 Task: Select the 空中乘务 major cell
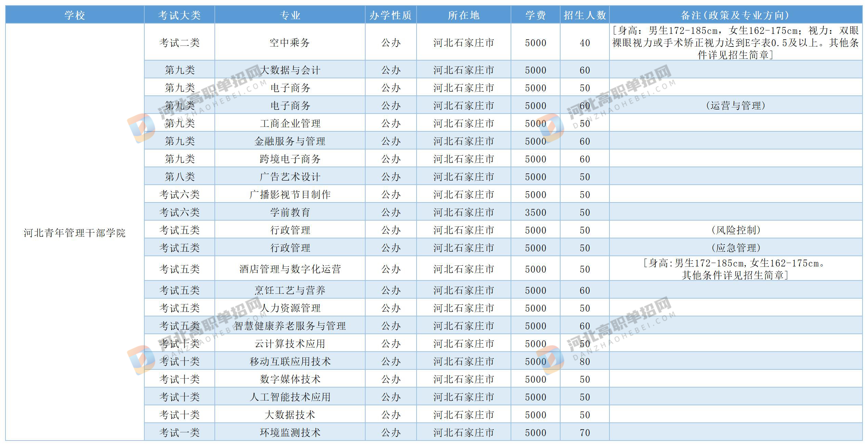click(290, 42)
